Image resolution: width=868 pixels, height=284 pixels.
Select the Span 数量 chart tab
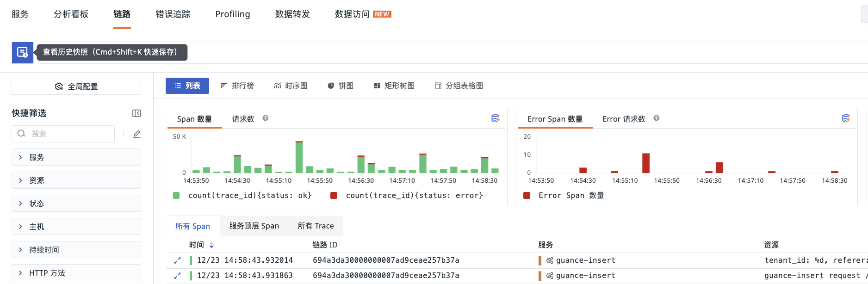(194, 119)
